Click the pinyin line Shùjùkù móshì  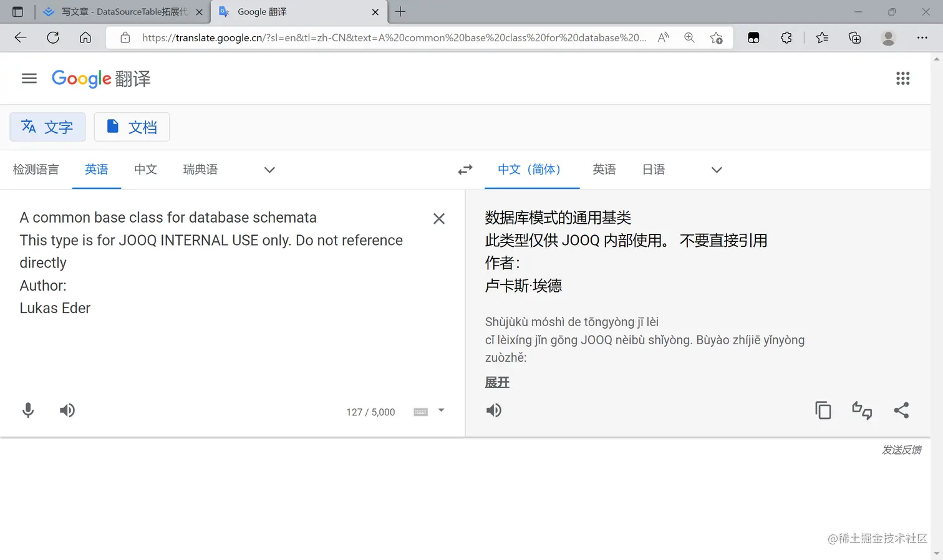(572, 322)
